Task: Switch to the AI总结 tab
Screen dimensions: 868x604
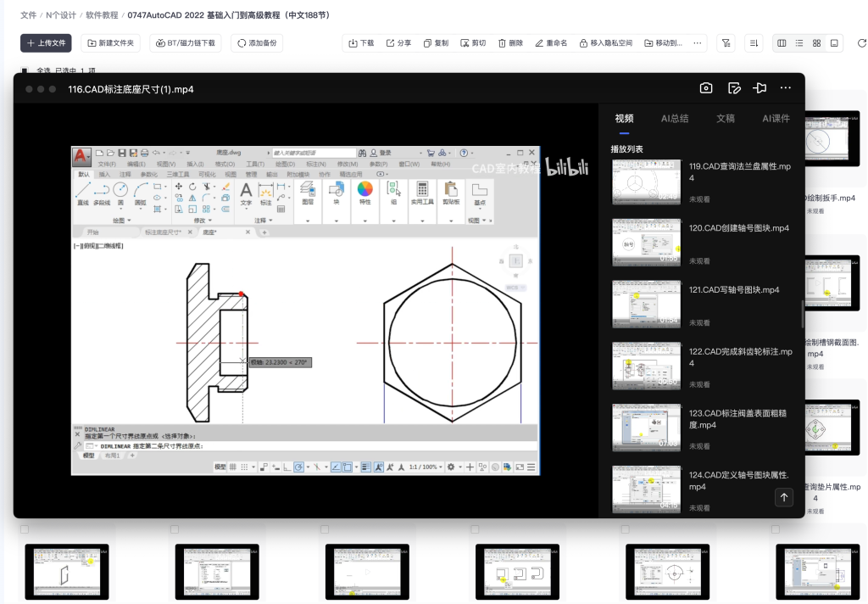Action: (x=674, y=119)
